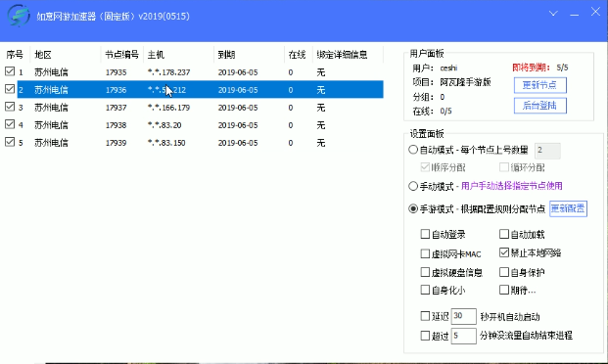
Task: Click the username ceshi text
Action: tap(448, 68)
